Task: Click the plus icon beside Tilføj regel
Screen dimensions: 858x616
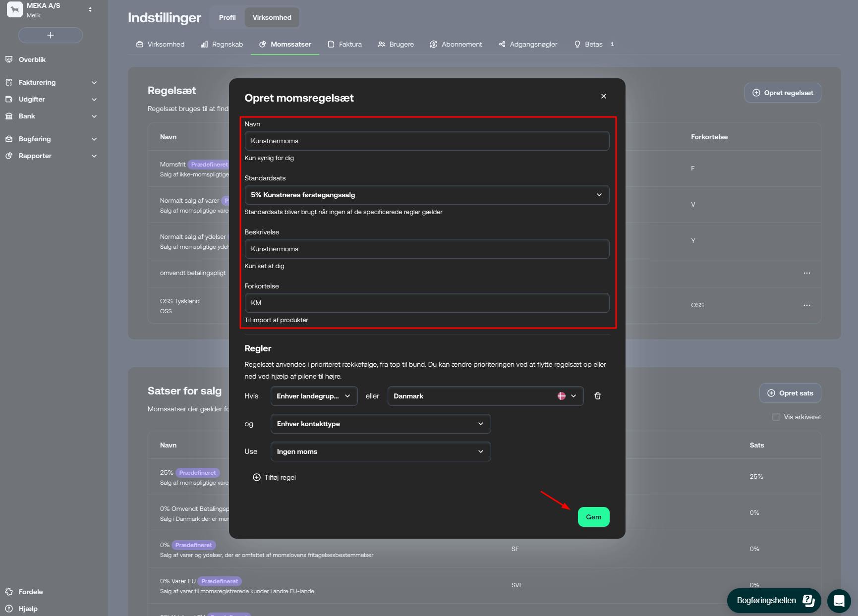Action: click(x=257, y=477)
